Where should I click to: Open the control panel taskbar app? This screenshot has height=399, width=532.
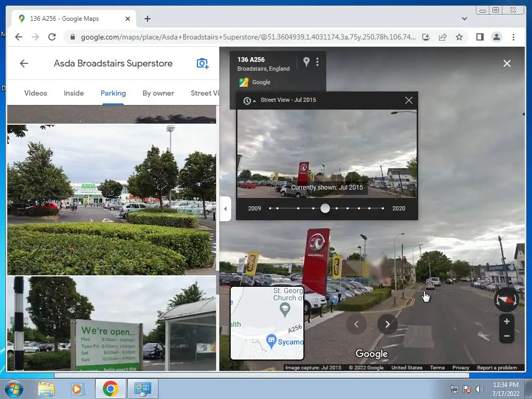pos(142,389)
